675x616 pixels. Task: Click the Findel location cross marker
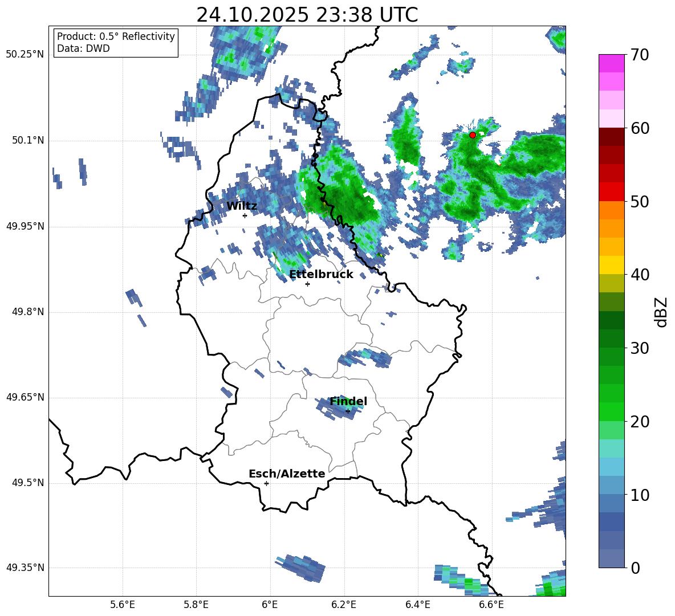point(348,411)
